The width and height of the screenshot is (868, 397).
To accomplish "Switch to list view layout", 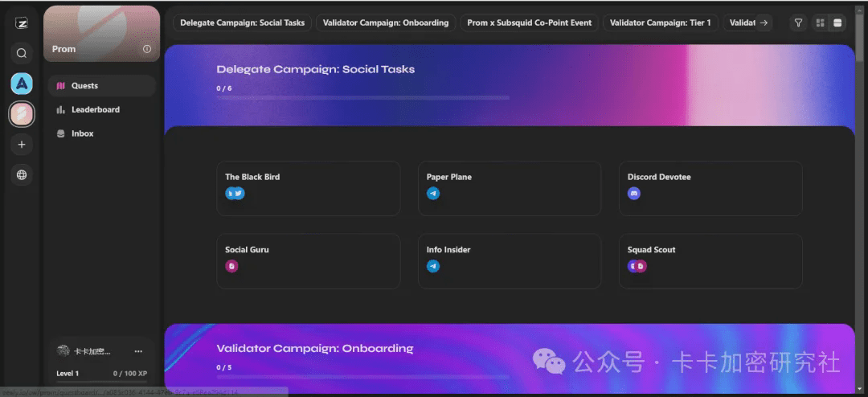I will [x=838, y=23].
